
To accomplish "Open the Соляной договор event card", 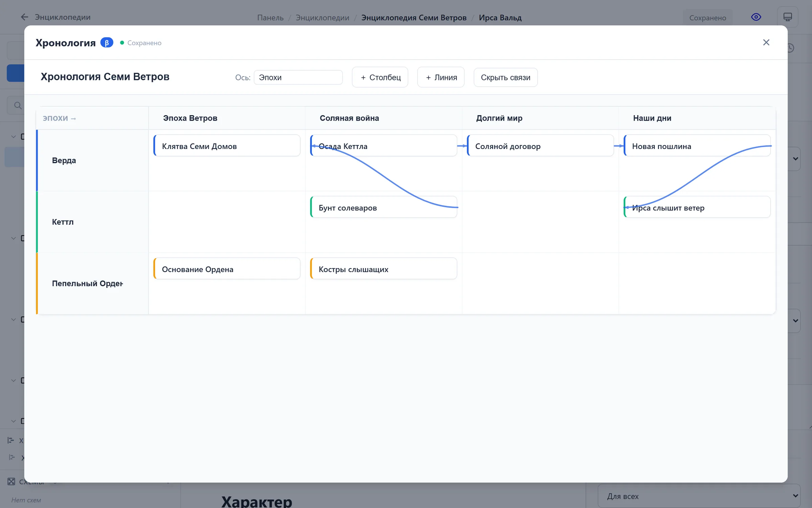I will click(540, 146).
